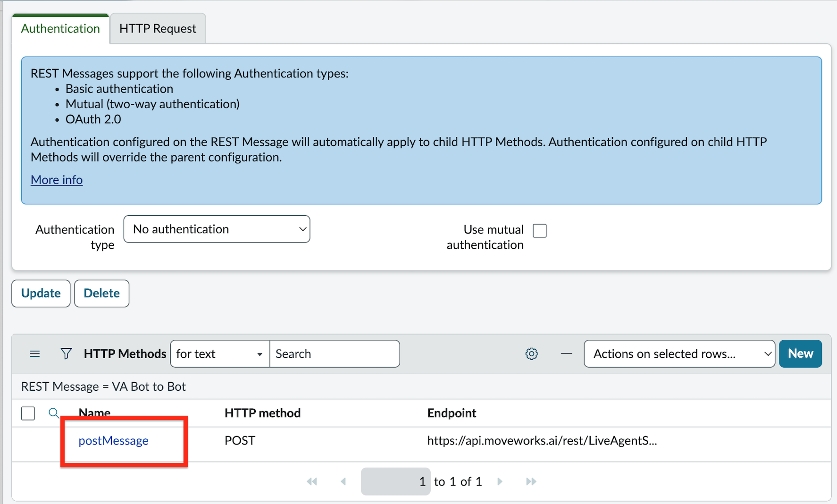Open the 'for text' search field dropdown
The height and width of the screenshot is (504, 837).
[x=220, y=354]
